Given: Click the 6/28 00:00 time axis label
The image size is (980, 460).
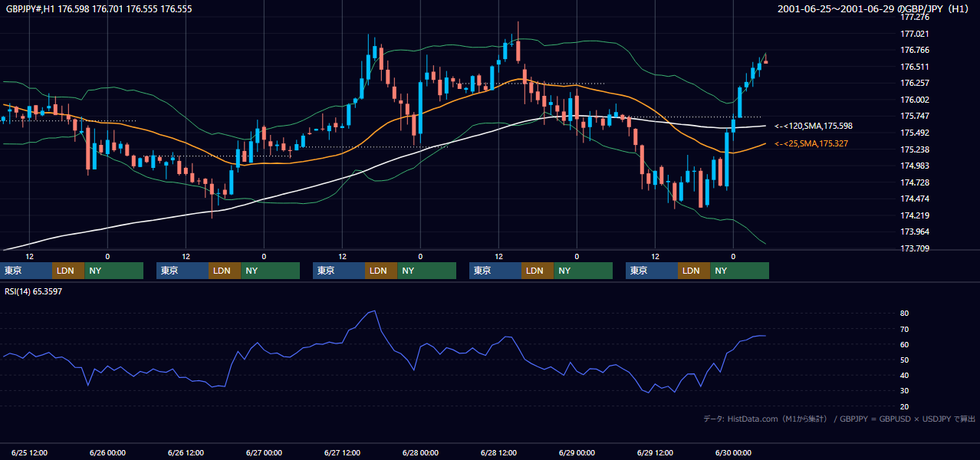Looking at the screenshot, I should click(419, 452).
